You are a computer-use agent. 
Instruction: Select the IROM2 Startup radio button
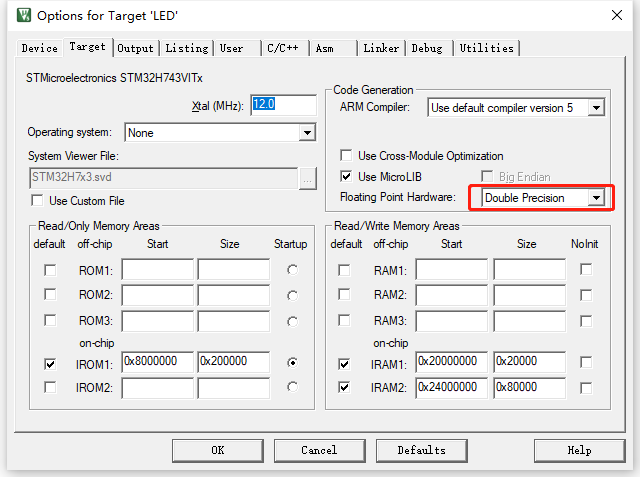pyautogui.click(x=292, y=386)
